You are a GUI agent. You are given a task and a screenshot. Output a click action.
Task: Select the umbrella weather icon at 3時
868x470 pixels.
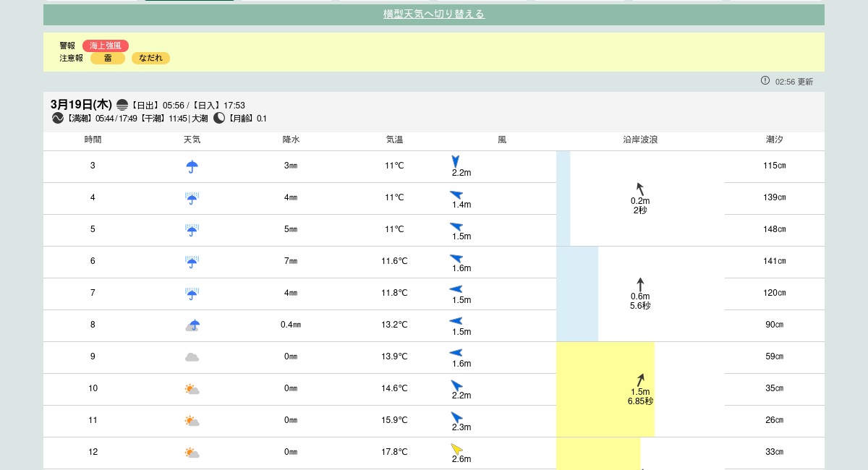(192, 166)
